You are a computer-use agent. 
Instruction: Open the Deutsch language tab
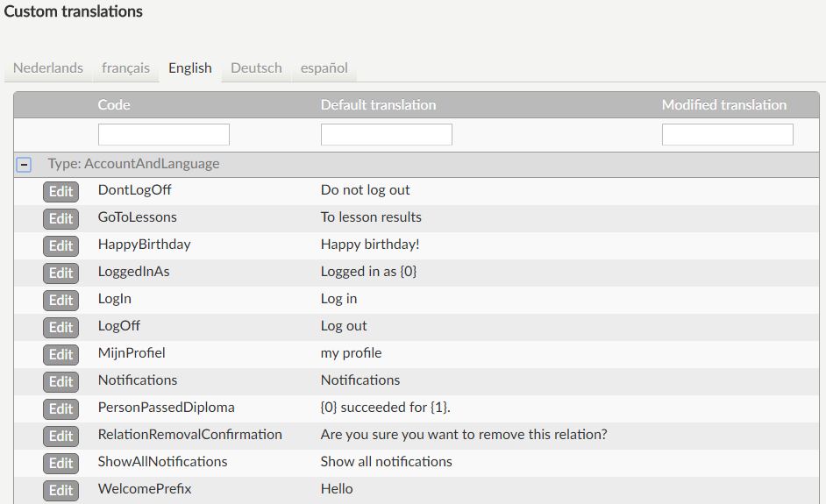256,67
